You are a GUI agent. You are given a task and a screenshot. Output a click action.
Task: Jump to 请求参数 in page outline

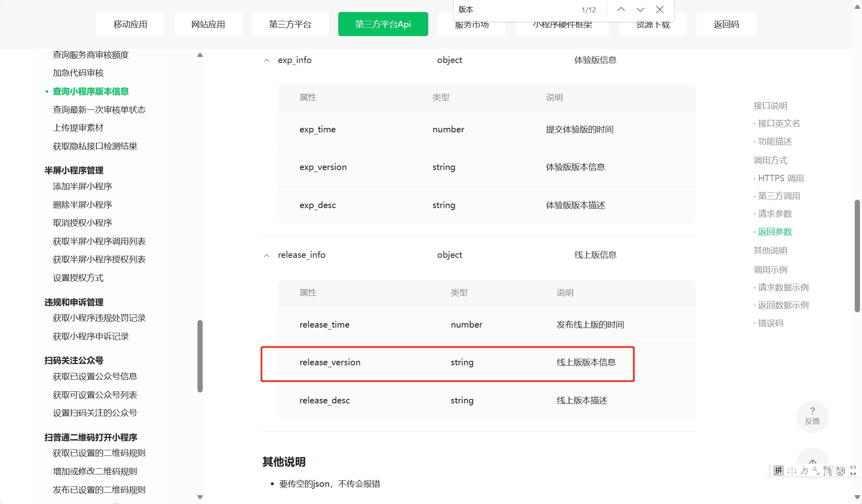775,214
